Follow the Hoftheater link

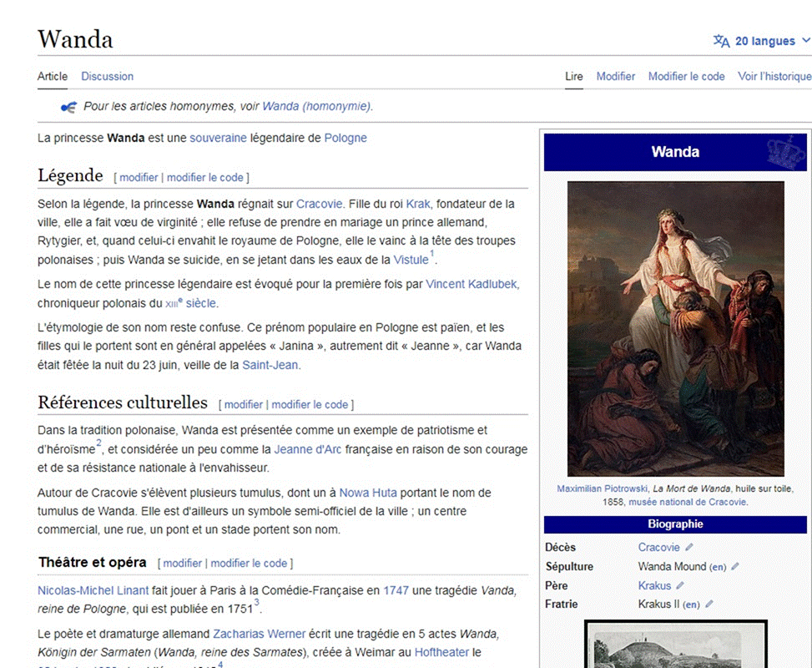point(441,652)
